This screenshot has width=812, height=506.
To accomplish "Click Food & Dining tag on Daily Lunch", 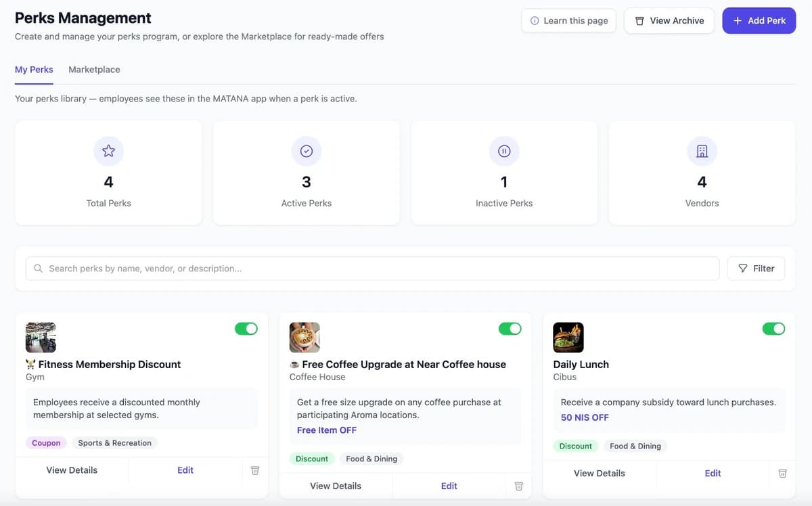I will 635,446.
